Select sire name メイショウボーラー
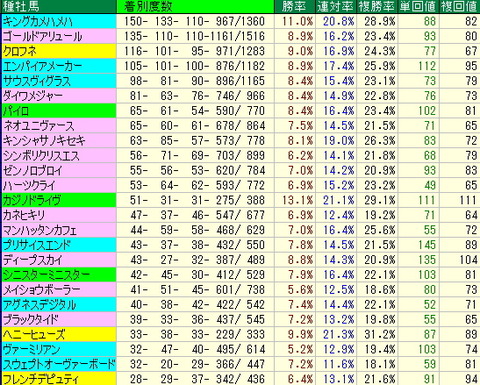The width and height of the screenshot is (480, 385). 41,290
